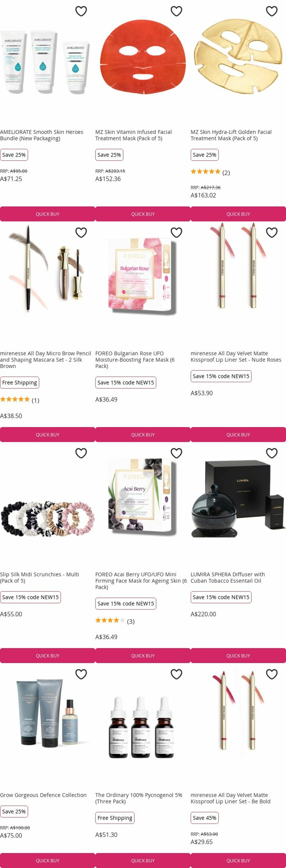Screen dimensions: 286x868
Task: Quick buy FOREO Bulgarian Rose face mask
Action: tap(143, 435)
